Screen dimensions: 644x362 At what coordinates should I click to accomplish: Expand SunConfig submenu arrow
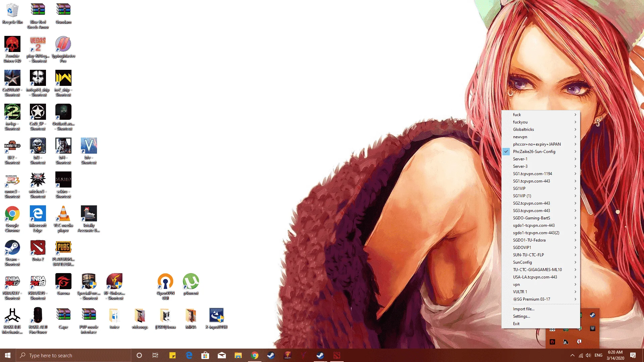tap(575, 262)
